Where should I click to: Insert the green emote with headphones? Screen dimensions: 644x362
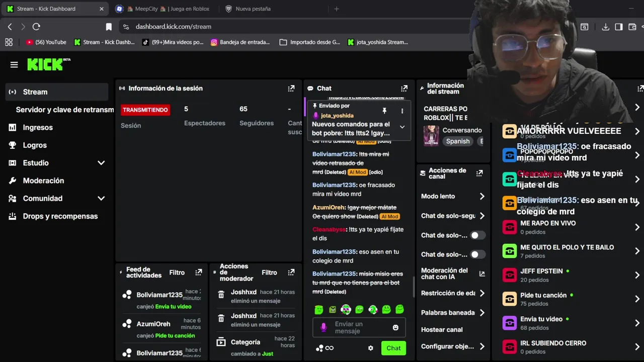(x=346, y=310)
